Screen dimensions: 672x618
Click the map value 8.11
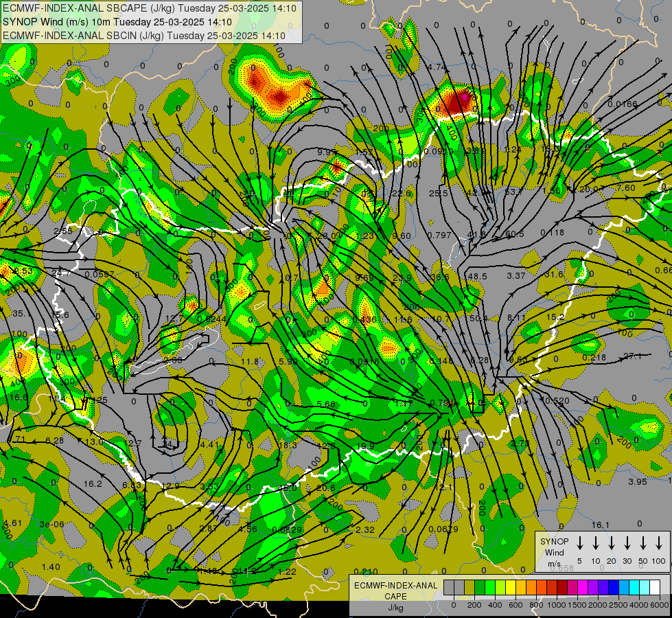point(516,317)
